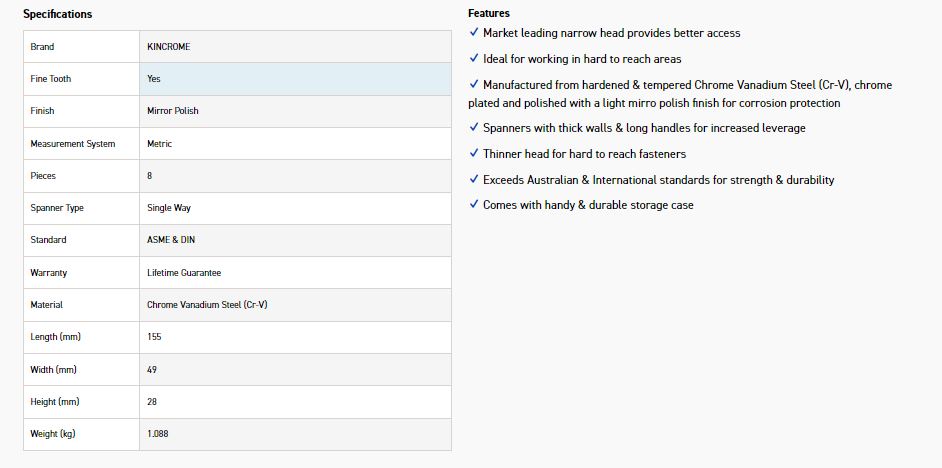The image size is (942, 468).
Task: Click the Features heading
Action: (488, 13)
